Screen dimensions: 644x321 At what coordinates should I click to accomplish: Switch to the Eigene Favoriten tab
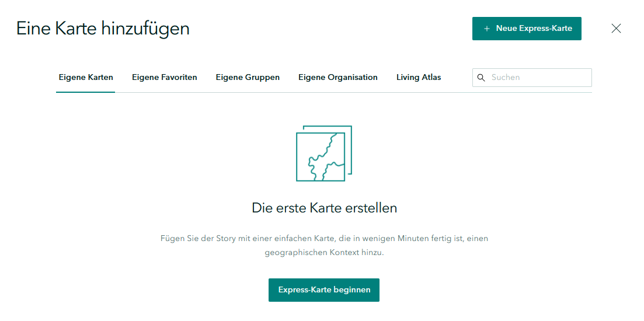[x=164, y=77]
